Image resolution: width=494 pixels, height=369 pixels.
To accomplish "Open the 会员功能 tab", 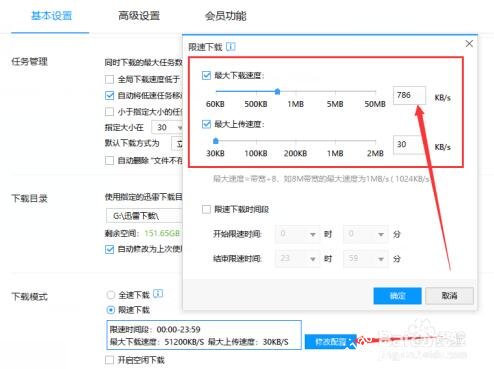I will click(x=226, y=16).
